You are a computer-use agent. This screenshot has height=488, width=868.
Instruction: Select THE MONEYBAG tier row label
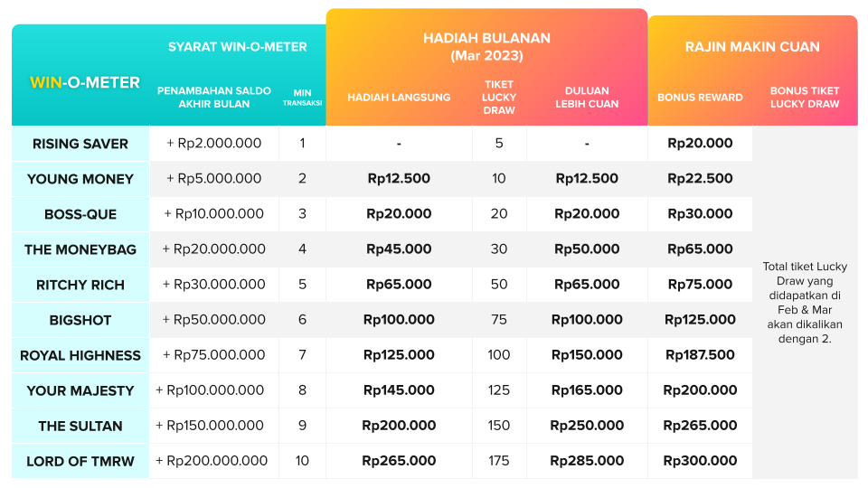(80, 249)
